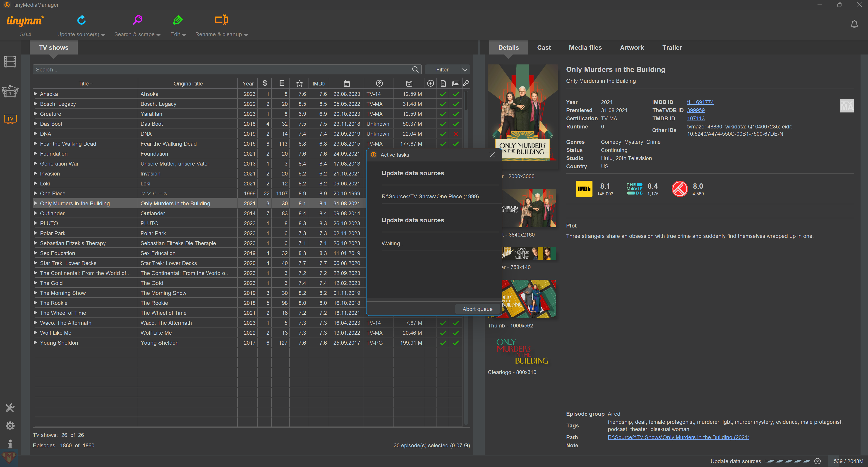Cancel running task in status bar
Viewport: 868px width, 467px height.
pyautogui.click(x=818, y=461)
